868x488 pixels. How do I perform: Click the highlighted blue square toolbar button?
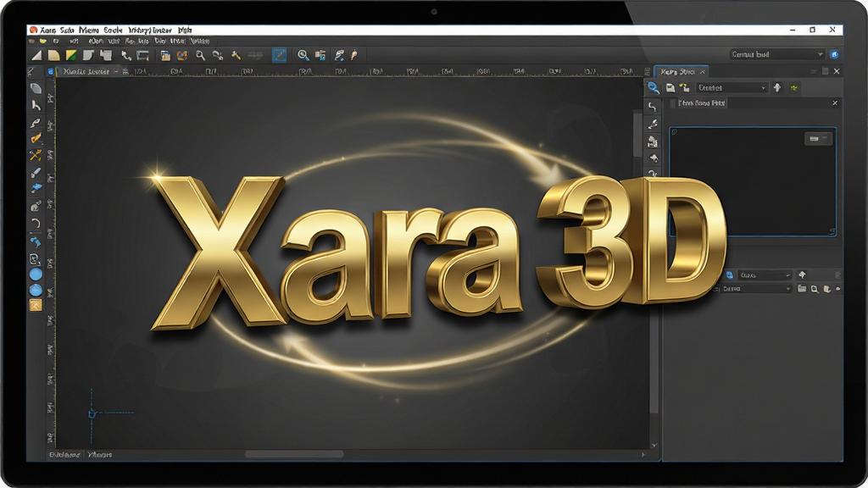coord(279,55)
